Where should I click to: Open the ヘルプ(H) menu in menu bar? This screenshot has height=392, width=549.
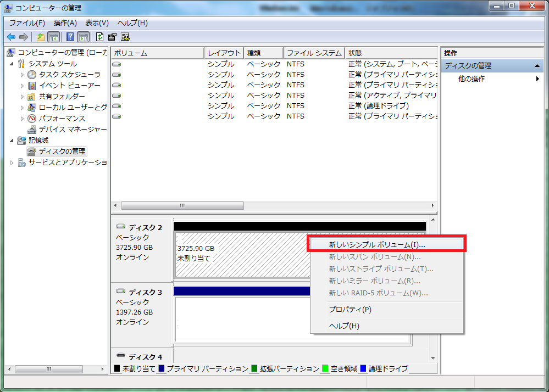(x=132, y=23)
